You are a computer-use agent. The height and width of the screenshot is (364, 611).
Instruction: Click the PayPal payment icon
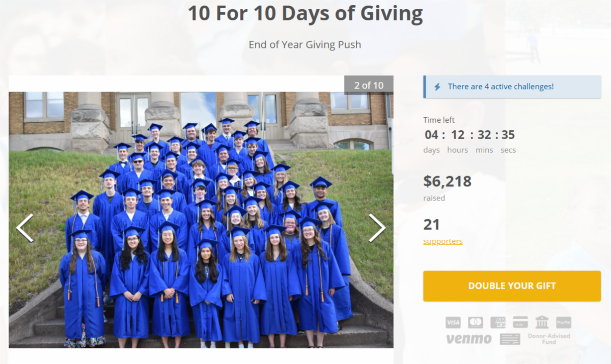(564, 322)
